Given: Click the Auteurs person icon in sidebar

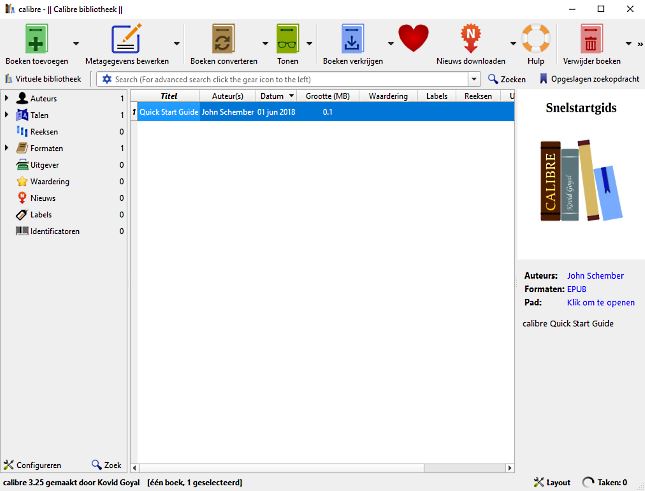Looking at the screenshot, I should point(22,98).
